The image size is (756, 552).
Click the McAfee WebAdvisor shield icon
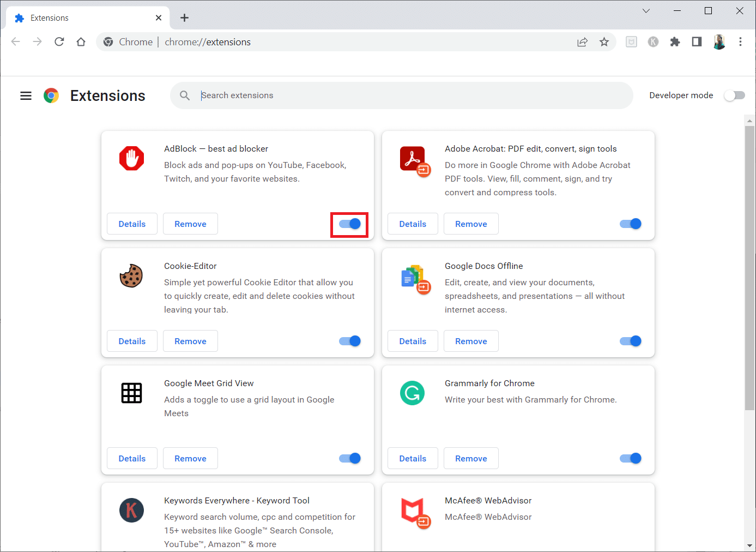tap(415, 513)
